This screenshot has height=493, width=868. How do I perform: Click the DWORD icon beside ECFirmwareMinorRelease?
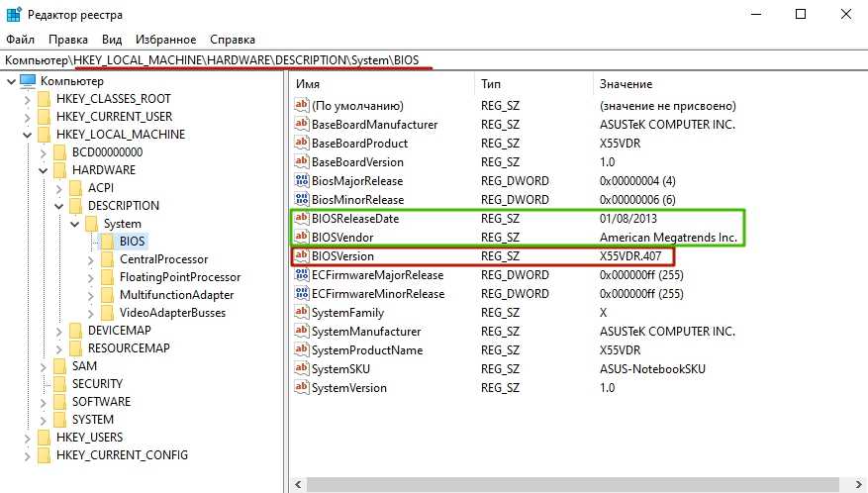click(x=302, y=294)
